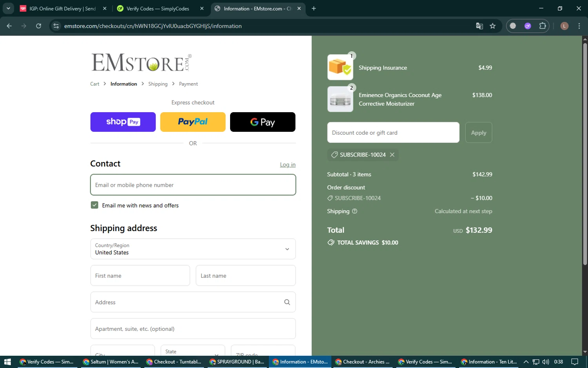Reload the current page

(38, 26)
